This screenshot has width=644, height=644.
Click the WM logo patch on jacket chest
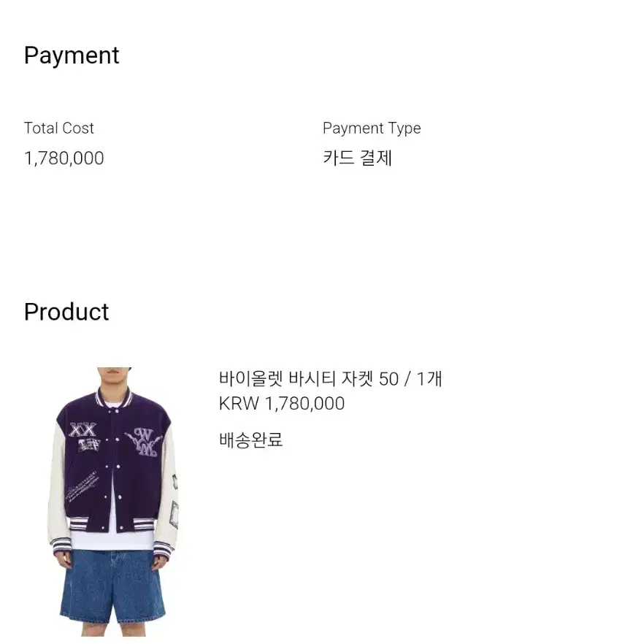[143, 442]
